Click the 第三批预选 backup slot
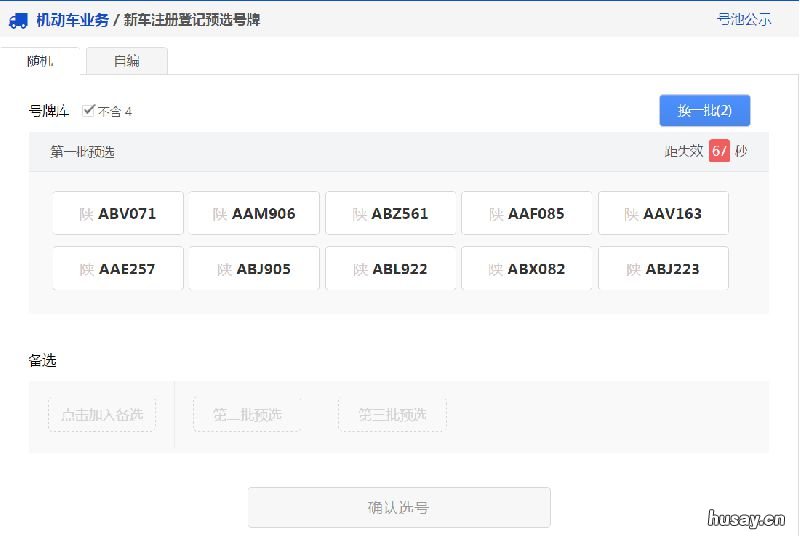The height and width of the screenshot is (536, 800). 392,414
